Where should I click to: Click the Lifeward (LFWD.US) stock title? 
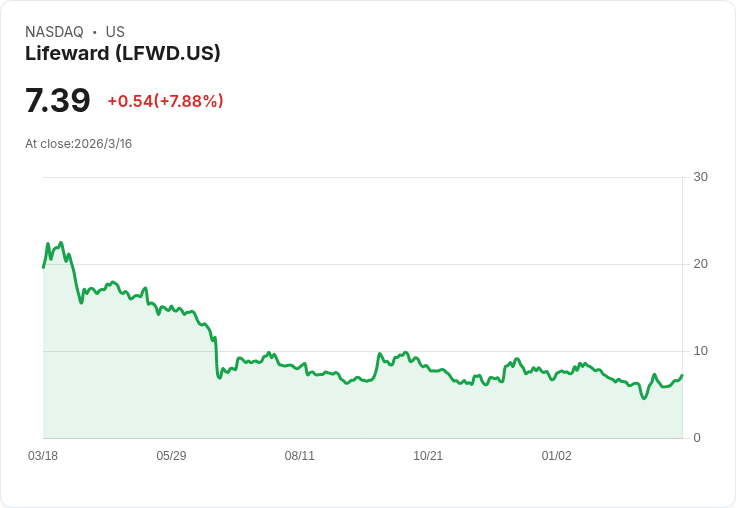click(122, 53)
